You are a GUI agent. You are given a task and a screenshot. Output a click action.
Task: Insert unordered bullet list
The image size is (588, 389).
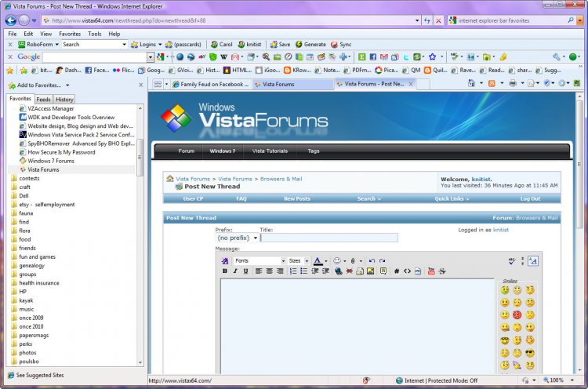pyautogui.click(x=303, y=271)
